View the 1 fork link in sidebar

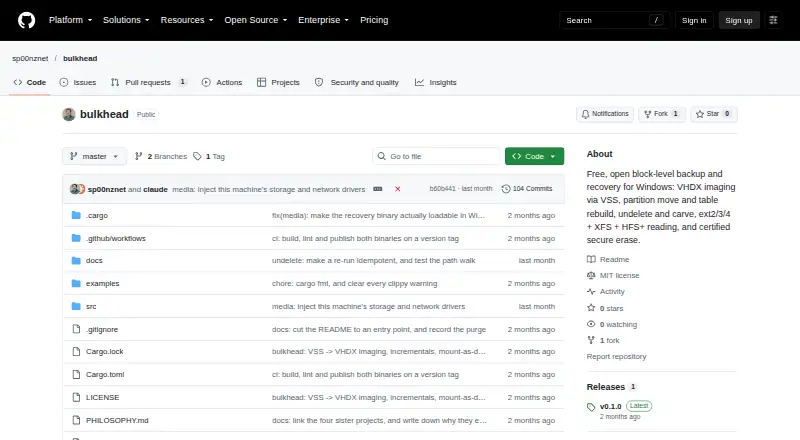coord(604,340)
